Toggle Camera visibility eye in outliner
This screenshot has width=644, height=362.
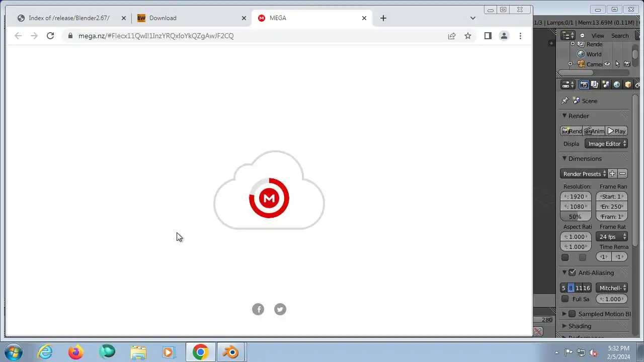[x=607, y=64]
